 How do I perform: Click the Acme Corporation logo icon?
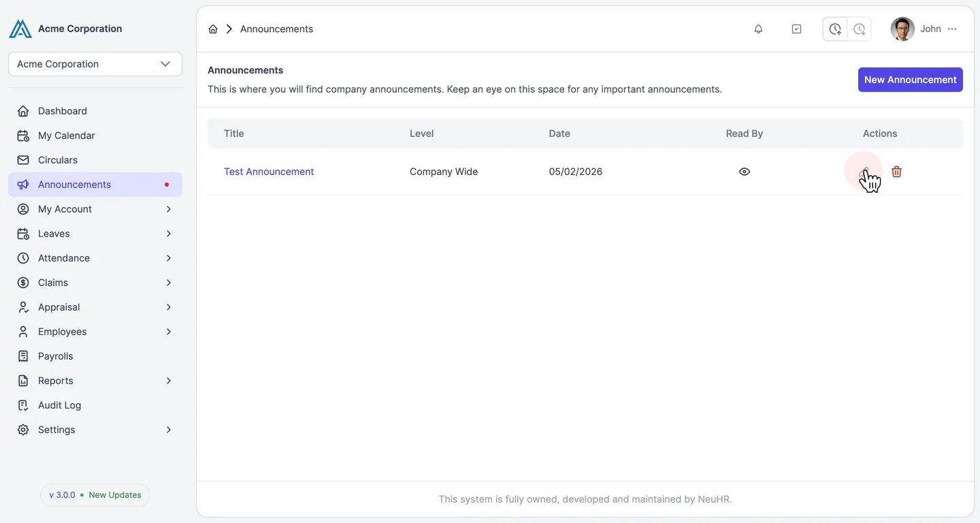(x=20, y=29)
